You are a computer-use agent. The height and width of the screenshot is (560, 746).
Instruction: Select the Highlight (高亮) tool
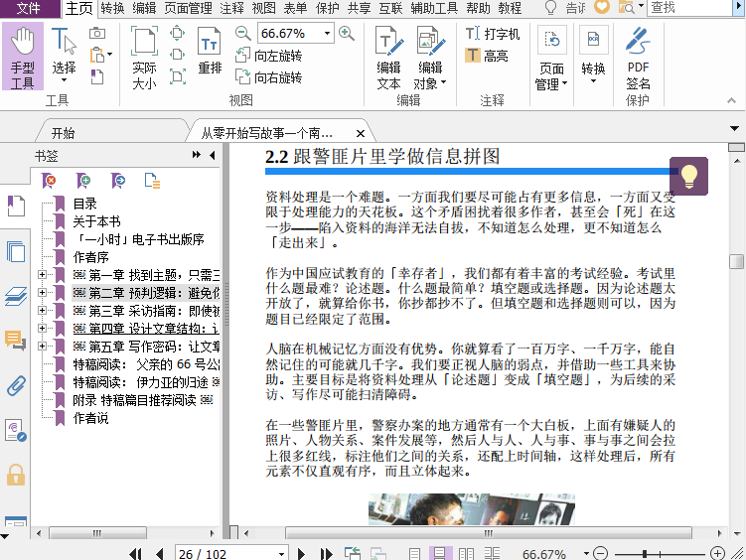click(486, 56)
